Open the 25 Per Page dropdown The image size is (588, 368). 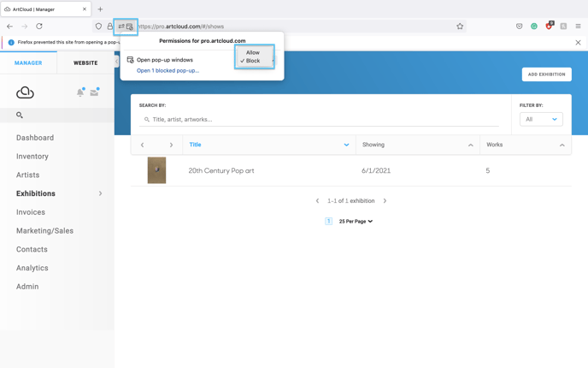[356, 221]
